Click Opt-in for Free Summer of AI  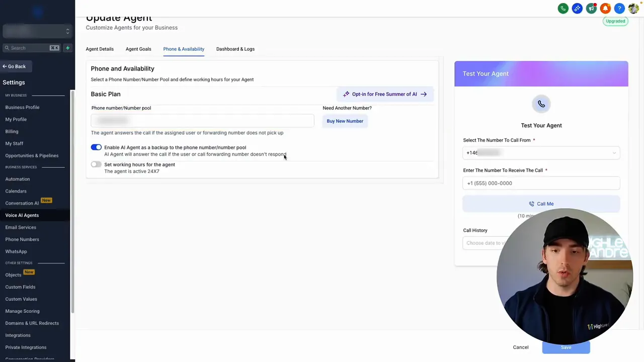tap(385, 94)
